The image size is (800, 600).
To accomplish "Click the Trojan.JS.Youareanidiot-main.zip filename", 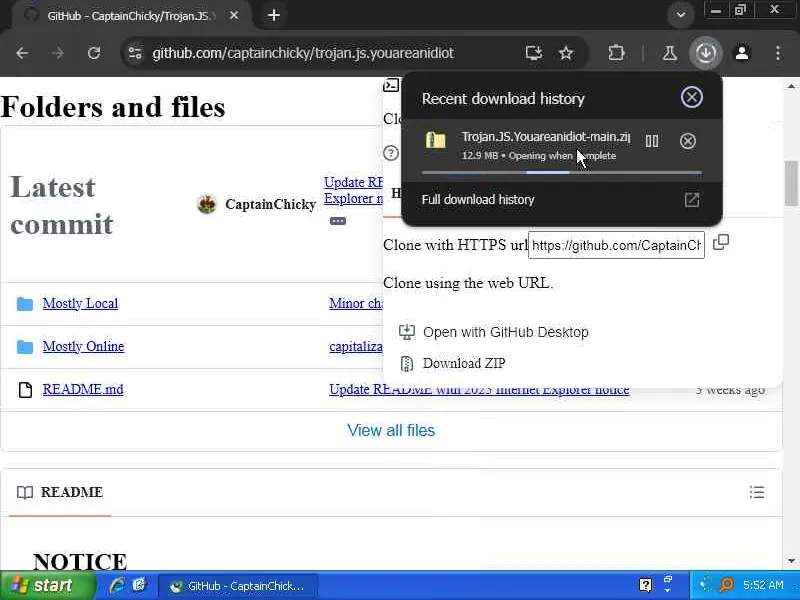I will (545, 137).
